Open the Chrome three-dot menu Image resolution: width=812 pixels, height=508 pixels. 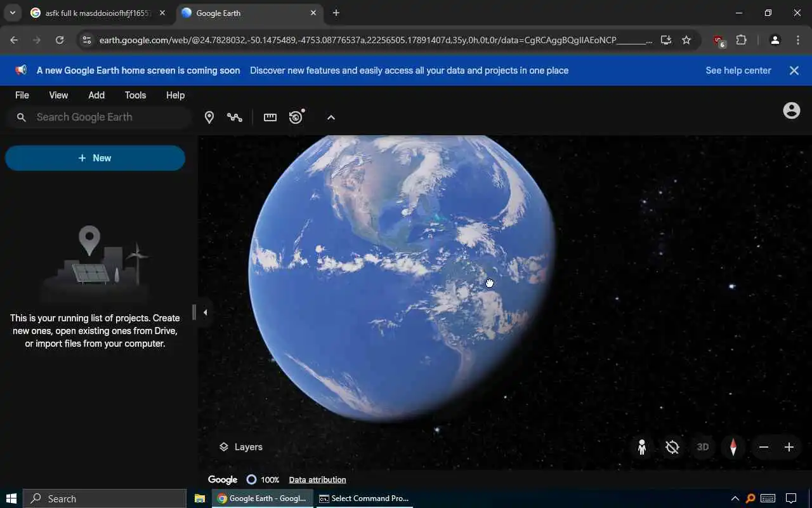click(798, 40)
